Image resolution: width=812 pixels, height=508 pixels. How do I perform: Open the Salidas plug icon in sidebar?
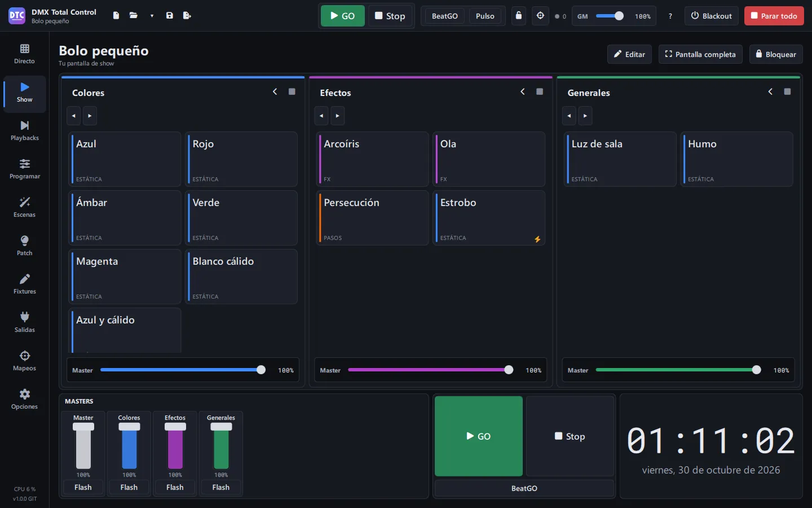(x=24, y=322)
